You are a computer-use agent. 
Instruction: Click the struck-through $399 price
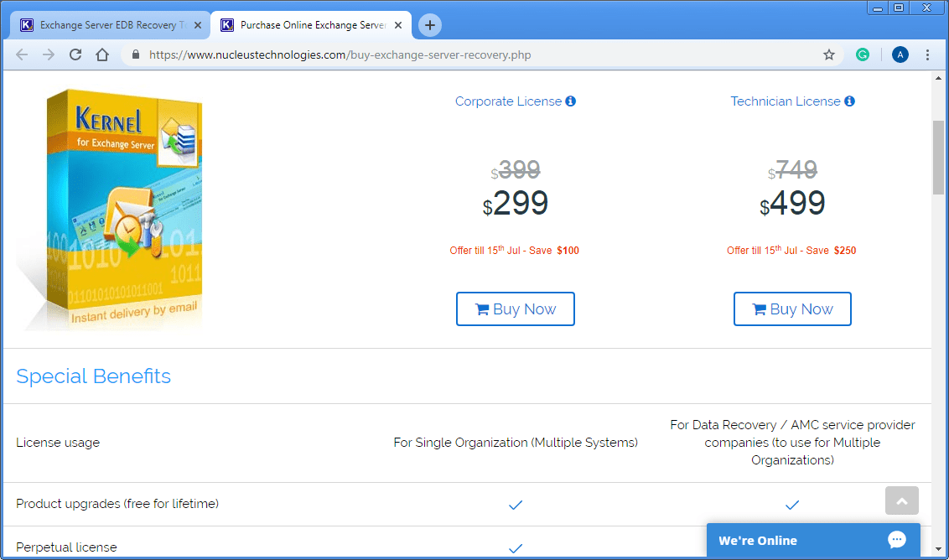click(x=515, y=169)
